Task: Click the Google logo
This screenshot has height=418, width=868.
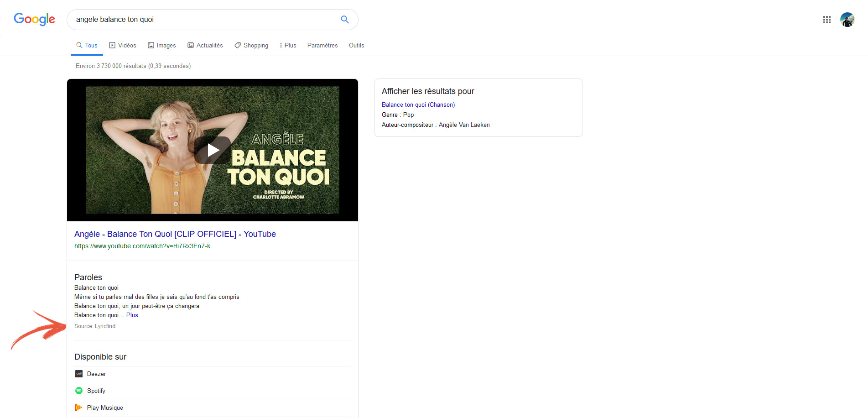Action: pyautogui.click(x=35, y=19)
